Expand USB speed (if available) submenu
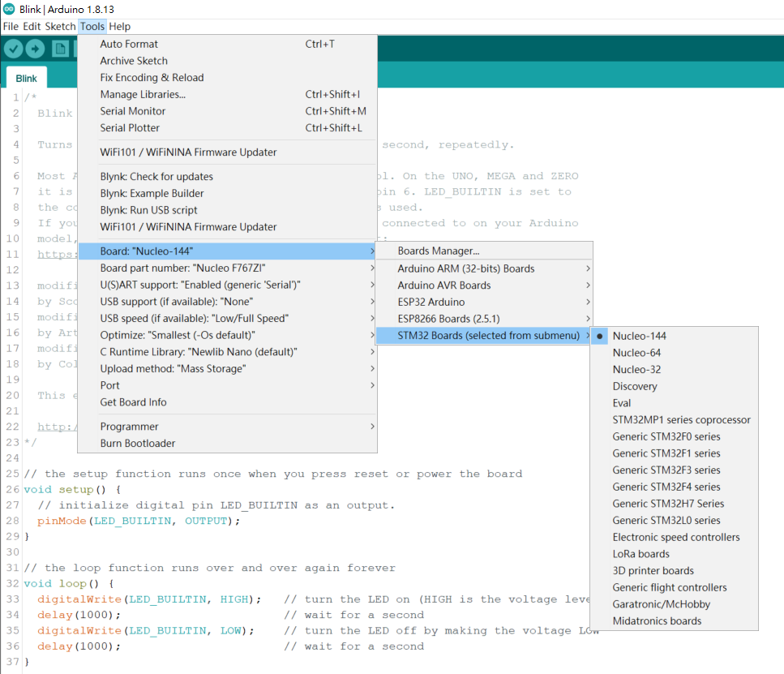 228,318
